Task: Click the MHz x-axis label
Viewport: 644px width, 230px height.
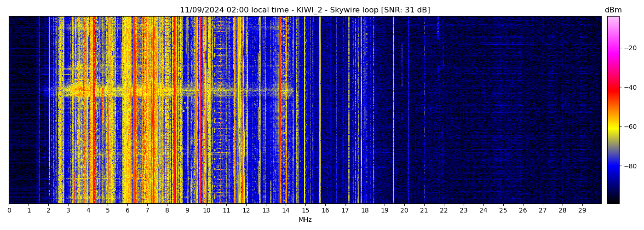Action: pos(305,220)
